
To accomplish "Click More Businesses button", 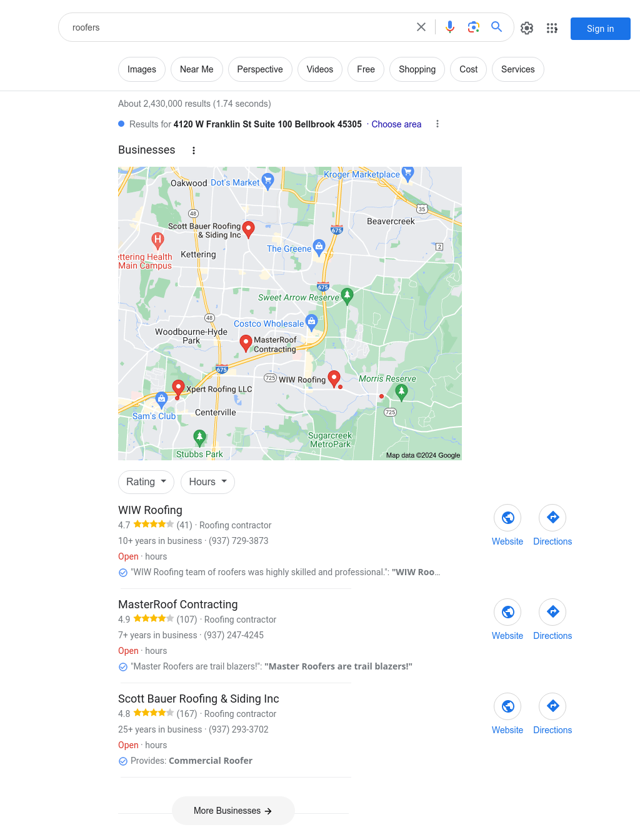I will 233,811.
